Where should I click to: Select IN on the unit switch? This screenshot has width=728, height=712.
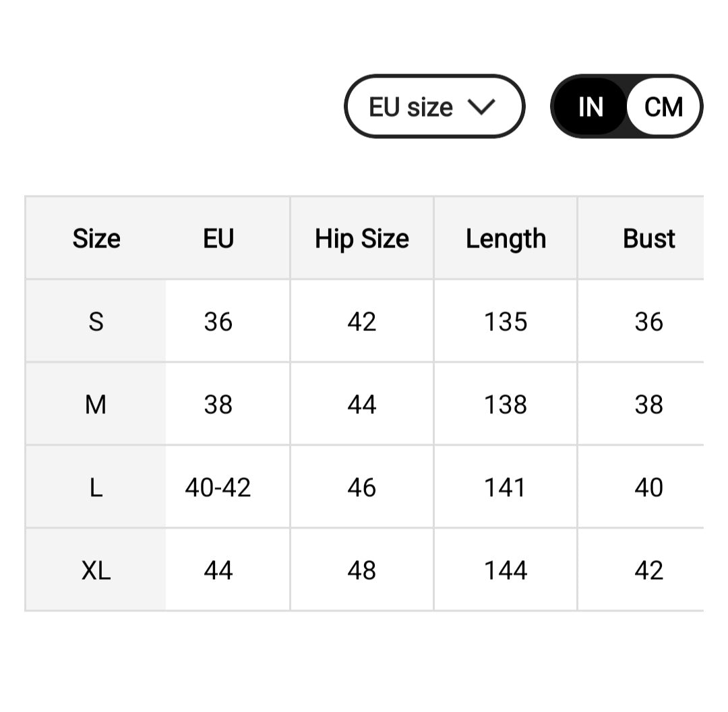coord(590,107)
